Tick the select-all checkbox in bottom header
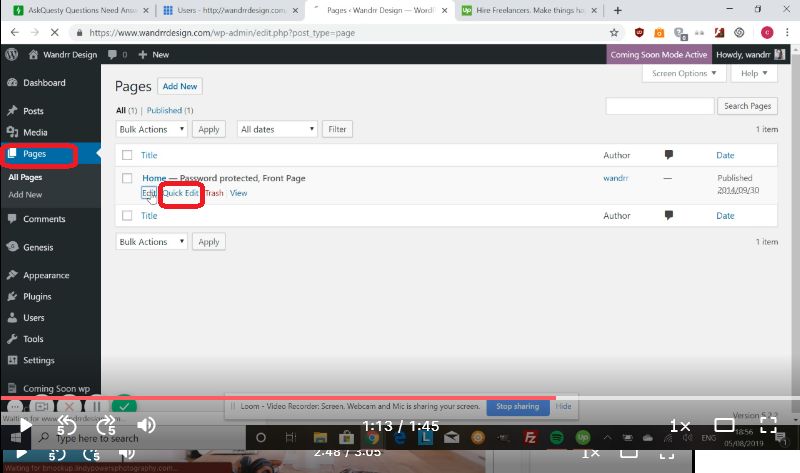Image resolution: width=800 pixels, height=473 pixels. pyautogui.click(x=127, y=215)
